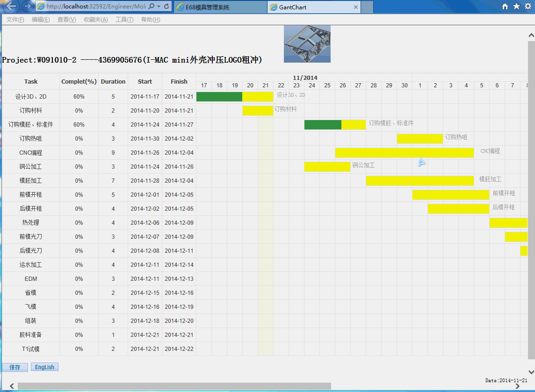Click the yellow 前模光刀 gantt bar

(516, 236)
